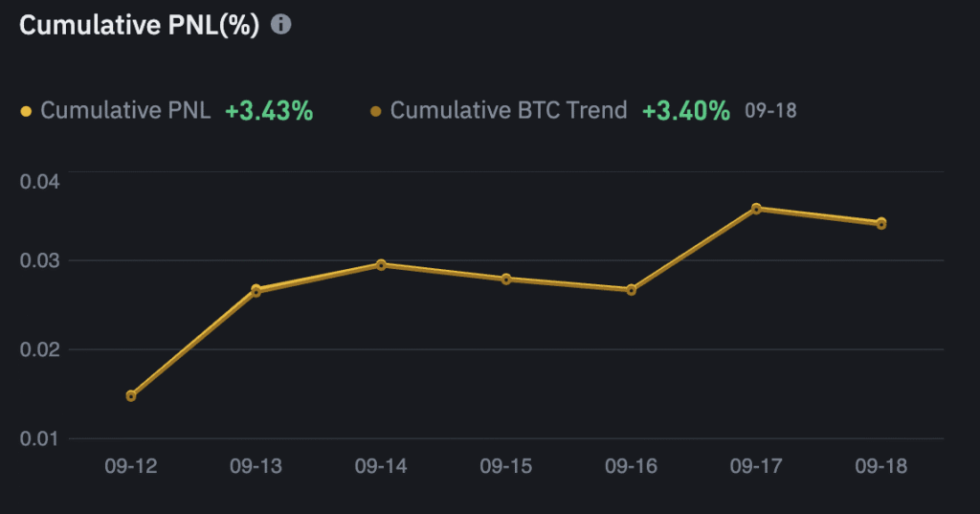The image size is (980, 514).
Task: Select the 09-14 data point on the chart
Action: click(381, 265)
